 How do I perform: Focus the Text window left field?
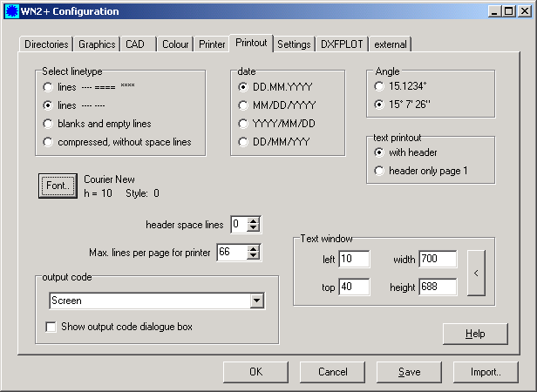click(x=354, y=259)
